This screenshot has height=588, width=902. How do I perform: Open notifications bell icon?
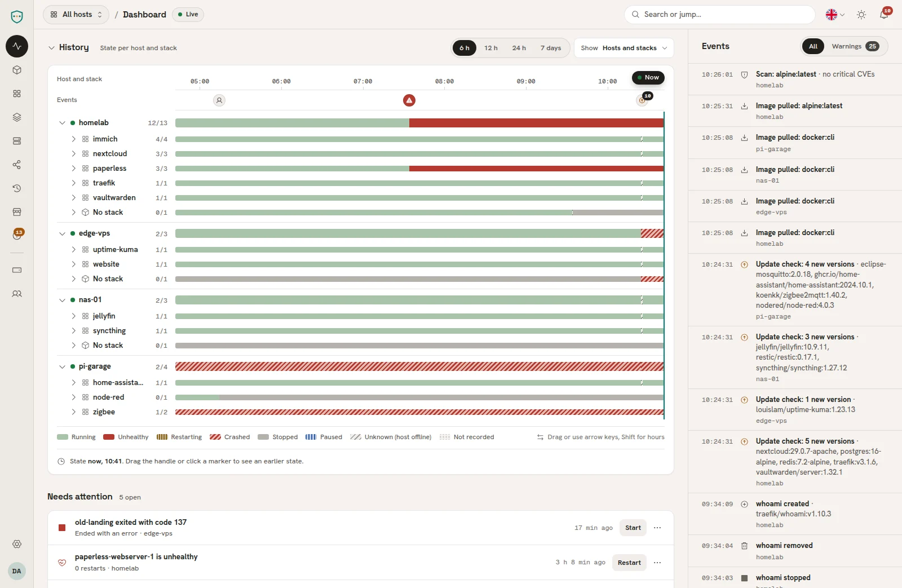(884, 15)
